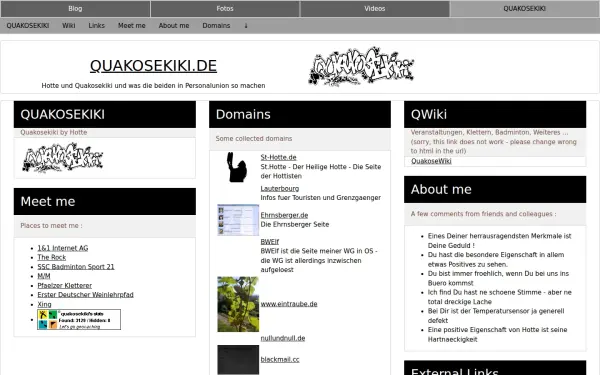This screenshot has height=375, width=600.
Task: Open the Ehrnsberger.de screenshot thumbnail
Action: tap(238, 220)
